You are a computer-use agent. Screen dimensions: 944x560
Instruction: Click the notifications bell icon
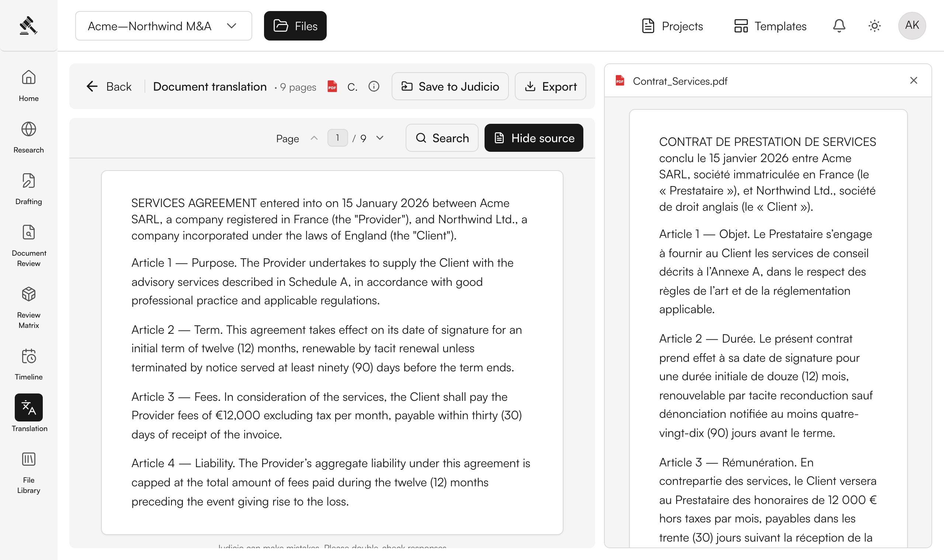click(839, 26)
